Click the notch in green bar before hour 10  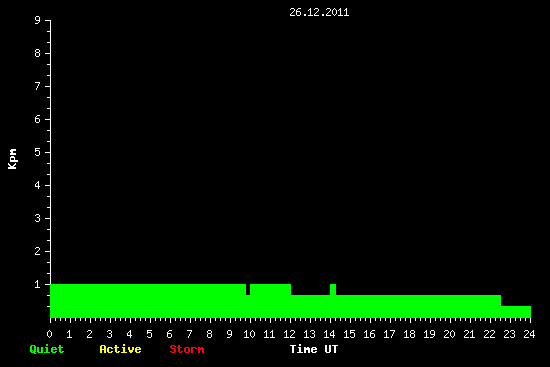[x=248, y=289]
